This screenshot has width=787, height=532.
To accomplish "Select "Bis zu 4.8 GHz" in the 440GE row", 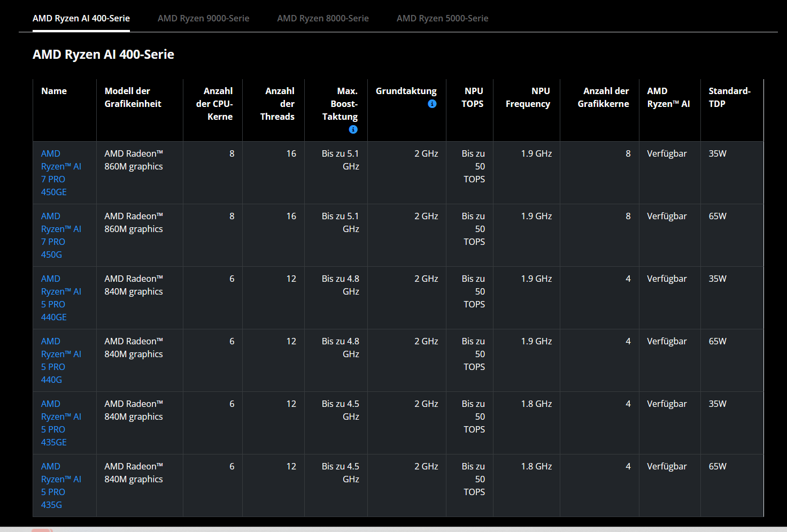I will (x=341, y=285).
